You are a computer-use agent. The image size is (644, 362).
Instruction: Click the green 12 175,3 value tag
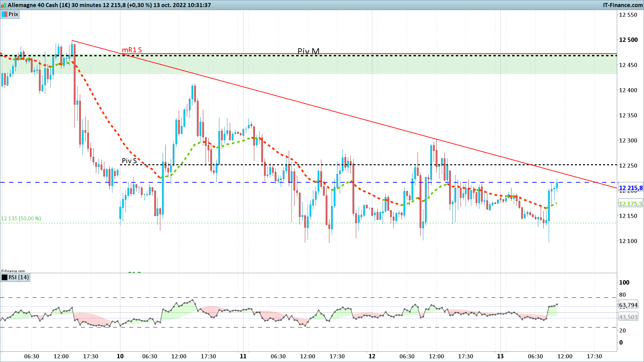[631, 204]
